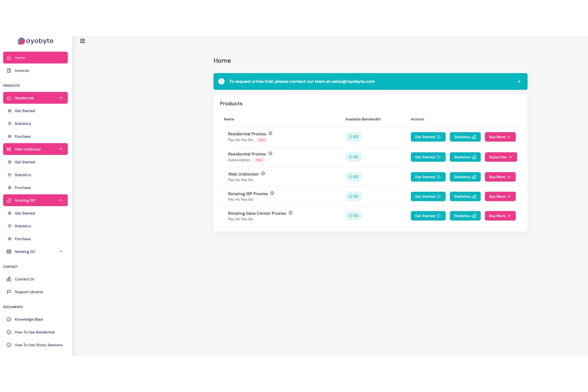
Task: Open How To Use Residential guide
Action: (35, 332)
